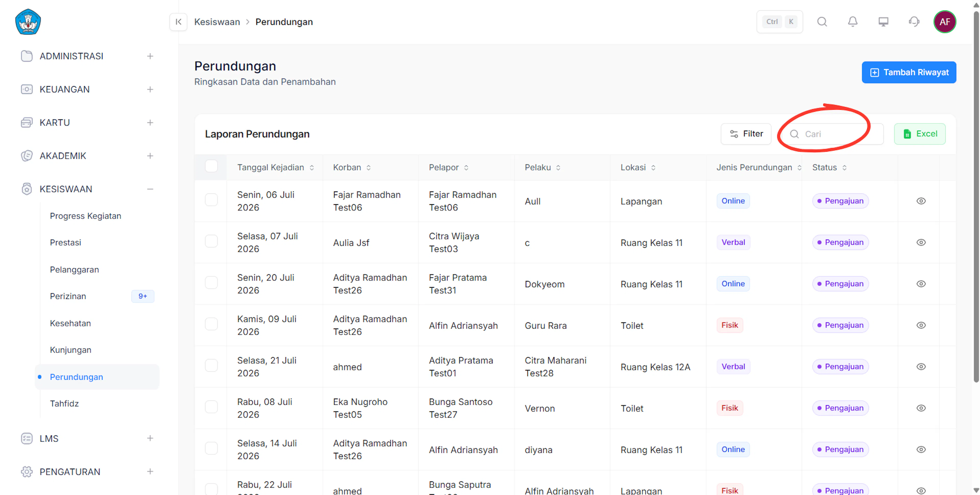980x495 pixels.
Task: Open the headset support icon
Action: tap(914, 22)
